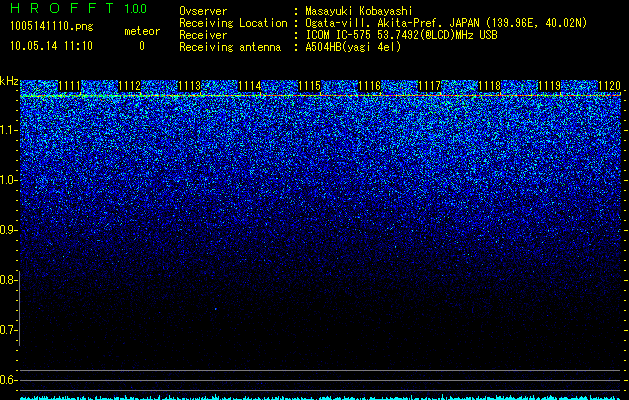The height and width of the screenshot is (400, 629).
Task: Click the Receiving Location value text
Action: point(446,23)
